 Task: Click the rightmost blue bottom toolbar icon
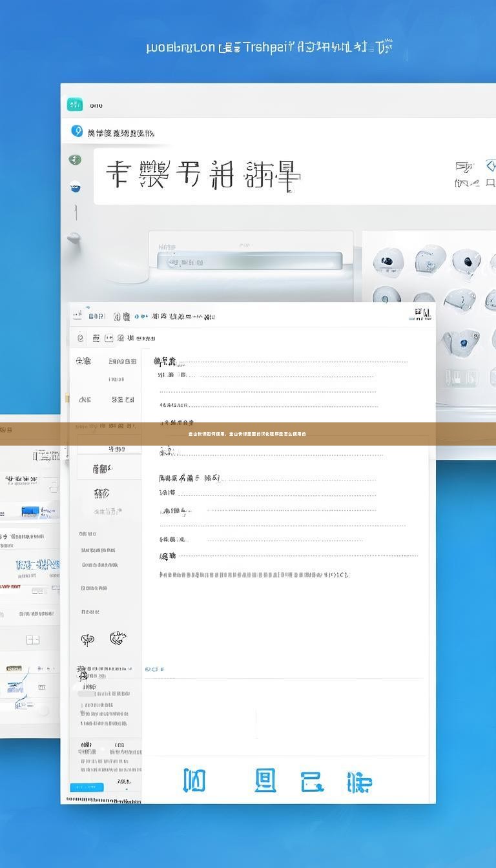[x=359, y=782]
